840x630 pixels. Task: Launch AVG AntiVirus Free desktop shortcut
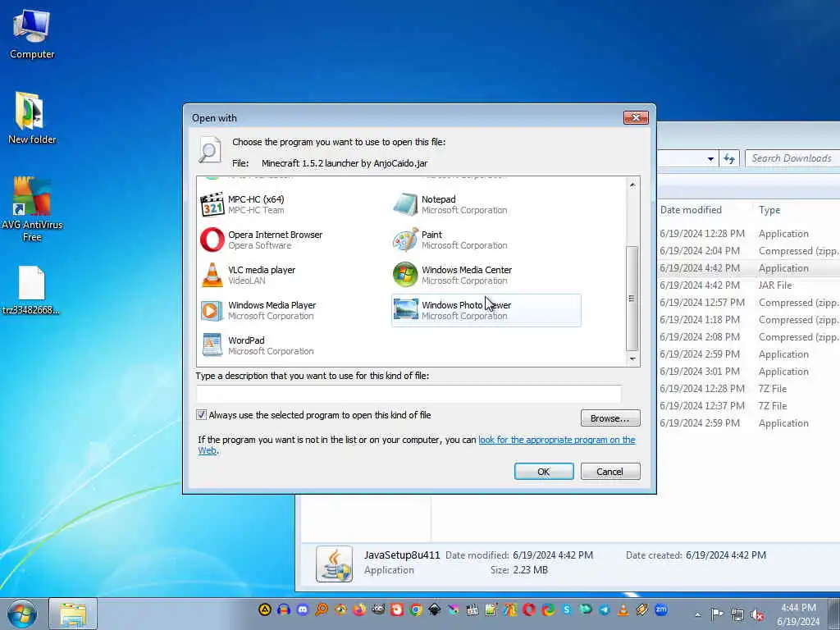(x=32, y=209)
